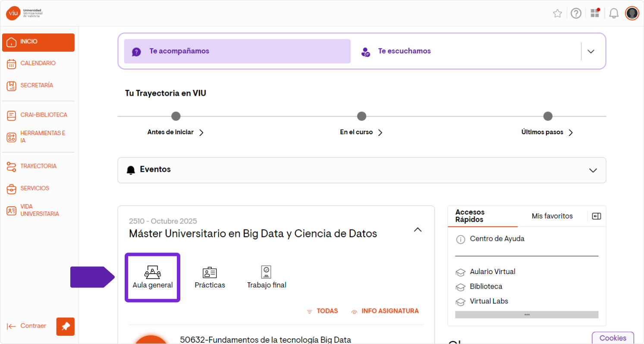Click the favorites star icon in header
This screenshot has width=644, height=344.
557,13
